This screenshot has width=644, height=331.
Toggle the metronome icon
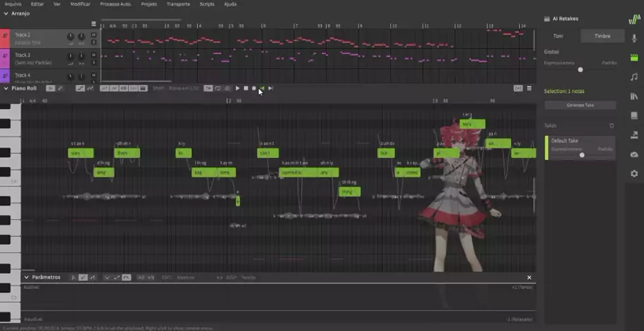click(x=227, y=88)
